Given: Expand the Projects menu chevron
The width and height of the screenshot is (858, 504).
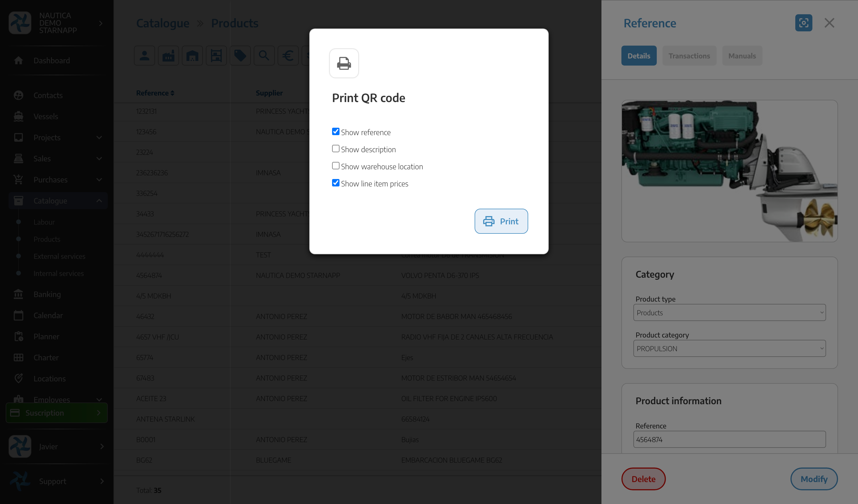Looking at the screenshot, I should [99, 137].
